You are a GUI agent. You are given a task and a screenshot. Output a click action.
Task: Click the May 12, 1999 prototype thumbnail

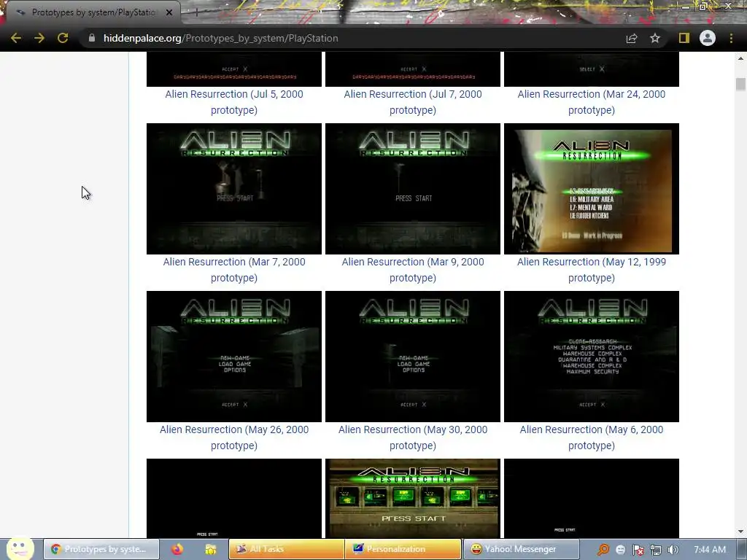click(591, 189)
